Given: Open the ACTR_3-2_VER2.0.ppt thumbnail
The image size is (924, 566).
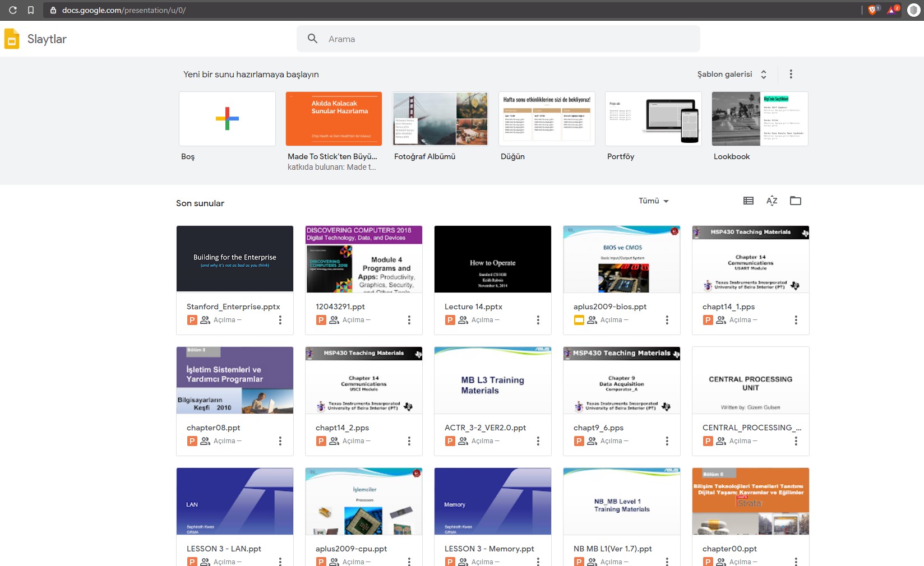Looking at the screenshot, I should pos(493,380).
